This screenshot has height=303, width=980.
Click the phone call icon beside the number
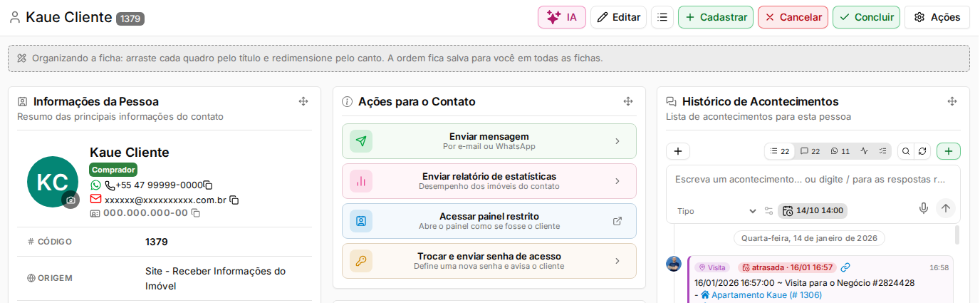tap(110, 185)
